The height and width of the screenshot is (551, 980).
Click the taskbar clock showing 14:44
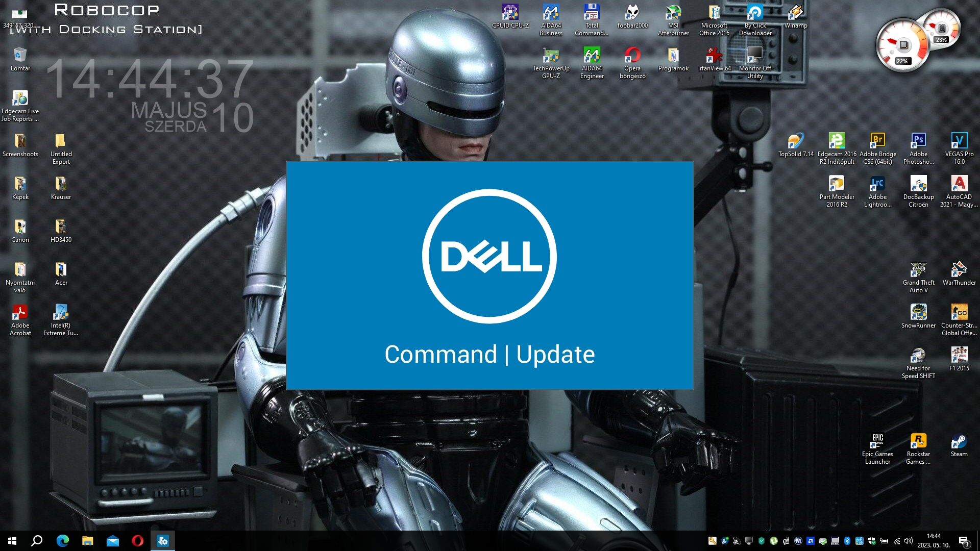[934, 541]
